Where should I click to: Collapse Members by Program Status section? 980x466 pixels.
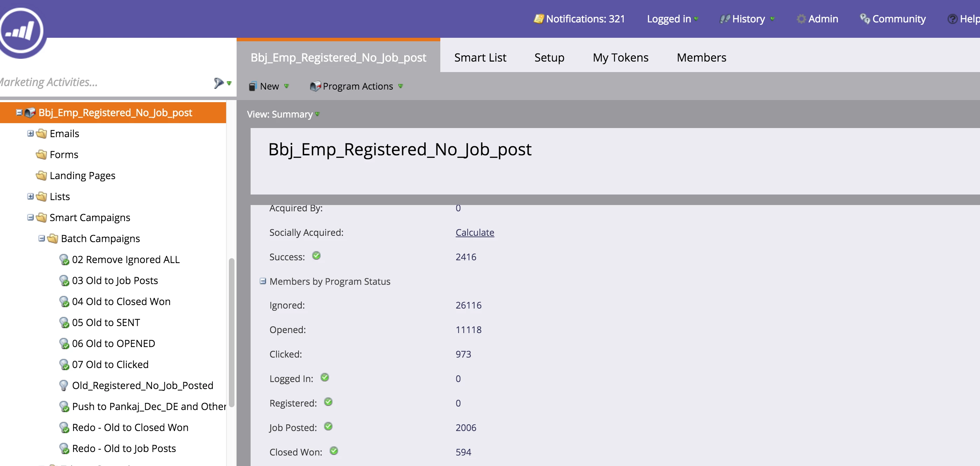click(262, 281)
